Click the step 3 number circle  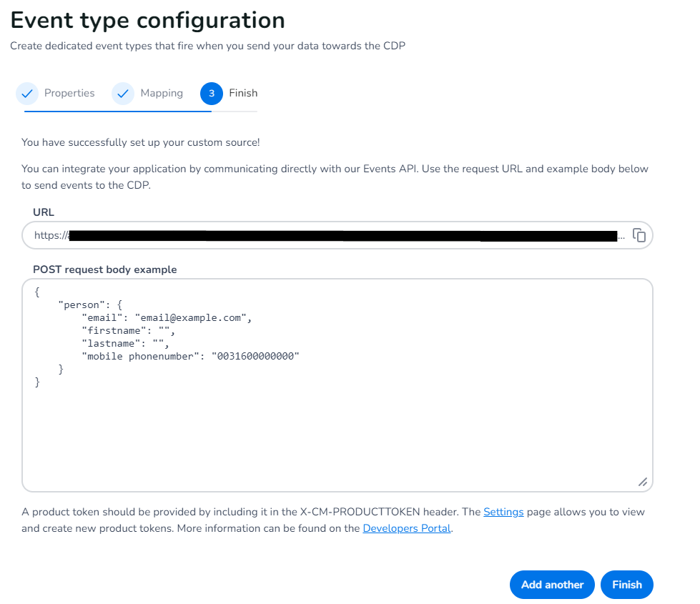coord(212,94)
